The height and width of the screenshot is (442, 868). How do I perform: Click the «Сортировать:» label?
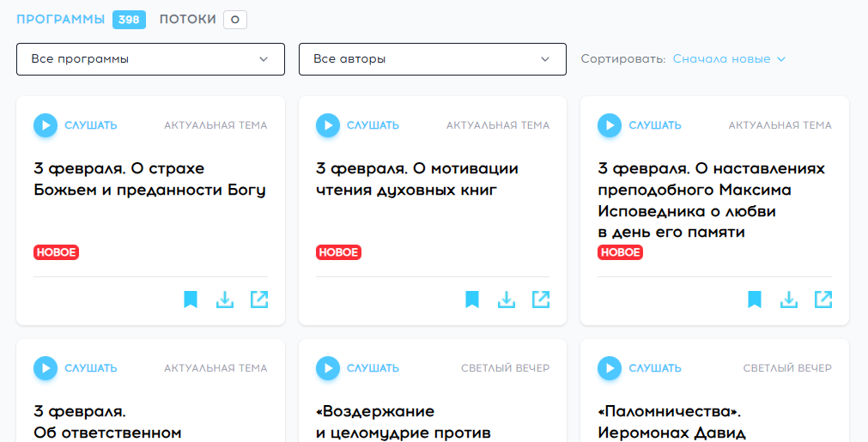tap(623, 59)
